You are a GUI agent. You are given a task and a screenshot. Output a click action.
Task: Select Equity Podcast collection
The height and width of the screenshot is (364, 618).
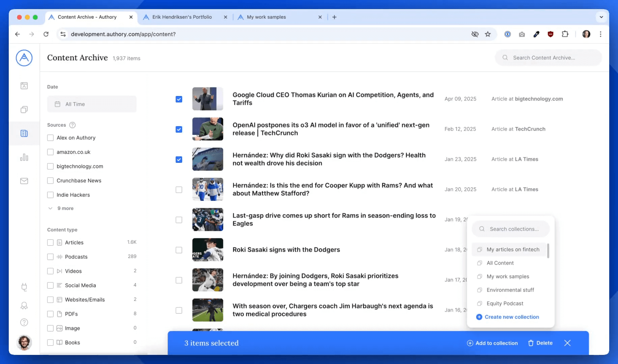pyautogui.click(x=509, y=304)
